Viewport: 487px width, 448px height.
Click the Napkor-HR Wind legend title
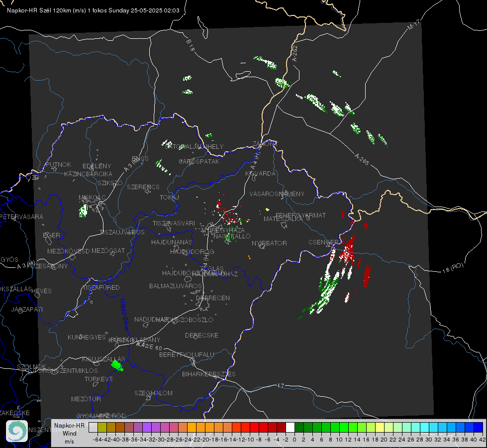[69, 433]
